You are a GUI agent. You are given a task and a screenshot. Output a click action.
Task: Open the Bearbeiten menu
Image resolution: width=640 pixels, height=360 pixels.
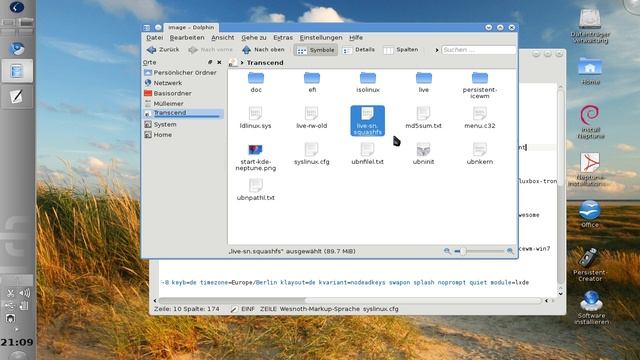click(187, 38)
